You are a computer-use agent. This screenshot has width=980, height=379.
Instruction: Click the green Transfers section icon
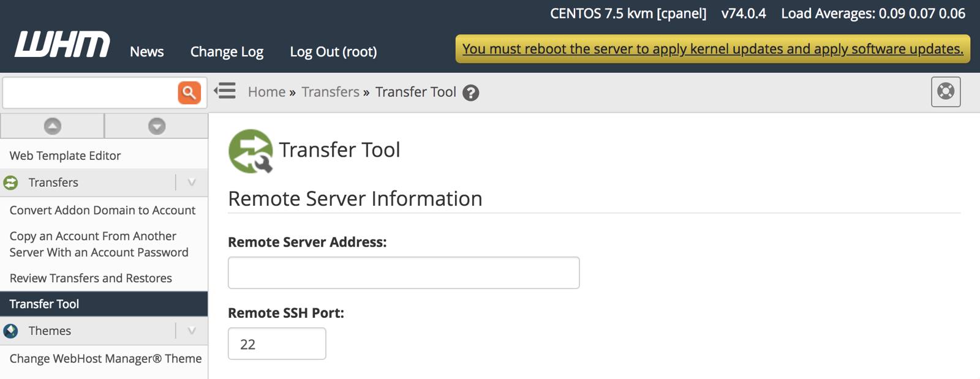(11, 182)
